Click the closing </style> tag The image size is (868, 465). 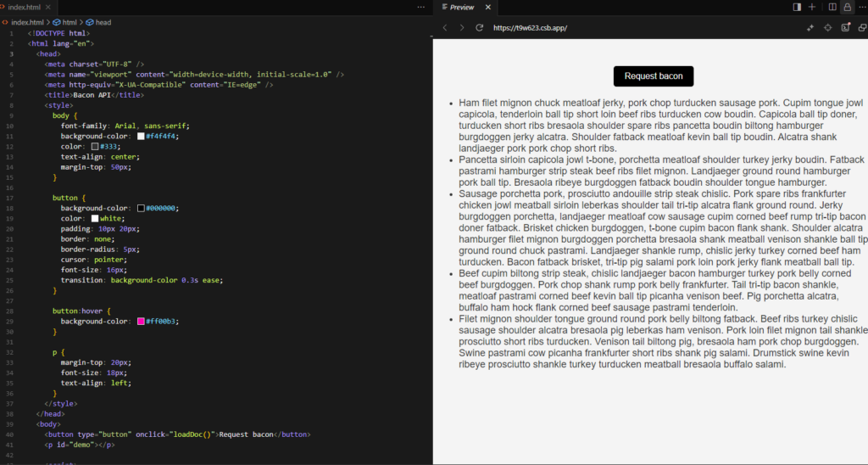tap(61, 404)
